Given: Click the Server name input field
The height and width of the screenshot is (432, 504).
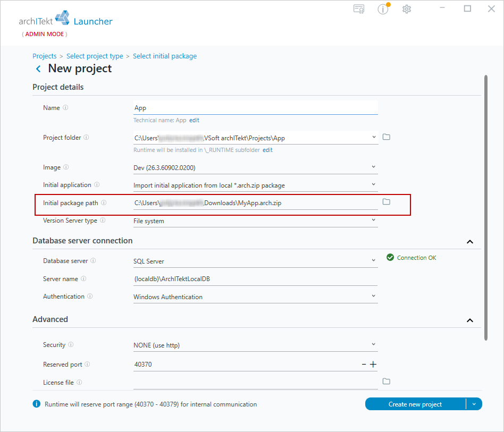Looking at the screenshot, I should click(256, 279).
